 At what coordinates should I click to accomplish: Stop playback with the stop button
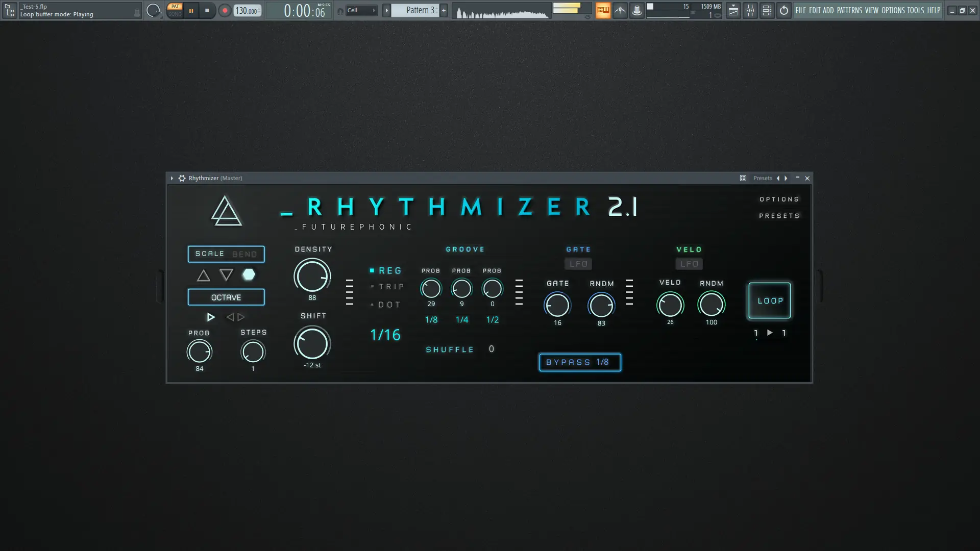(207, 10)
